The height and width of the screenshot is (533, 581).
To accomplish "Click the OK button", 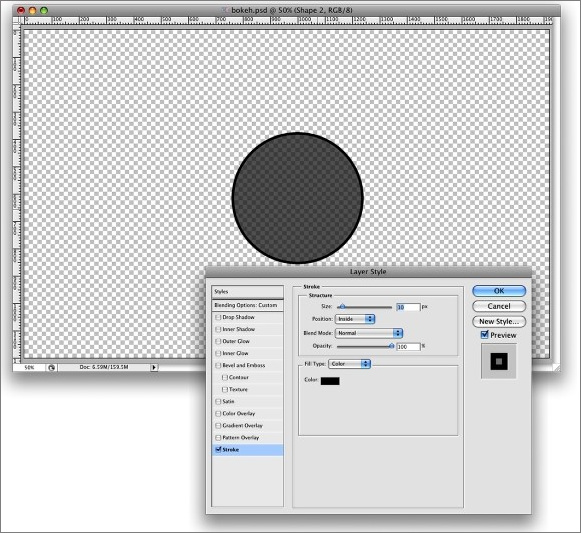I will coord(499,291).
